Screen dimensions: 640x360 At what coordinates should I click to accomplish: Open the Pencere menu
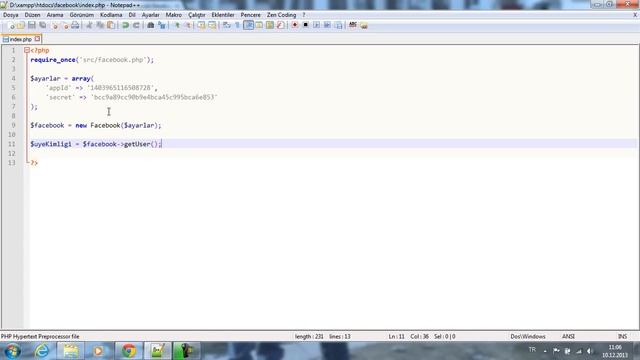coord(250,15)
